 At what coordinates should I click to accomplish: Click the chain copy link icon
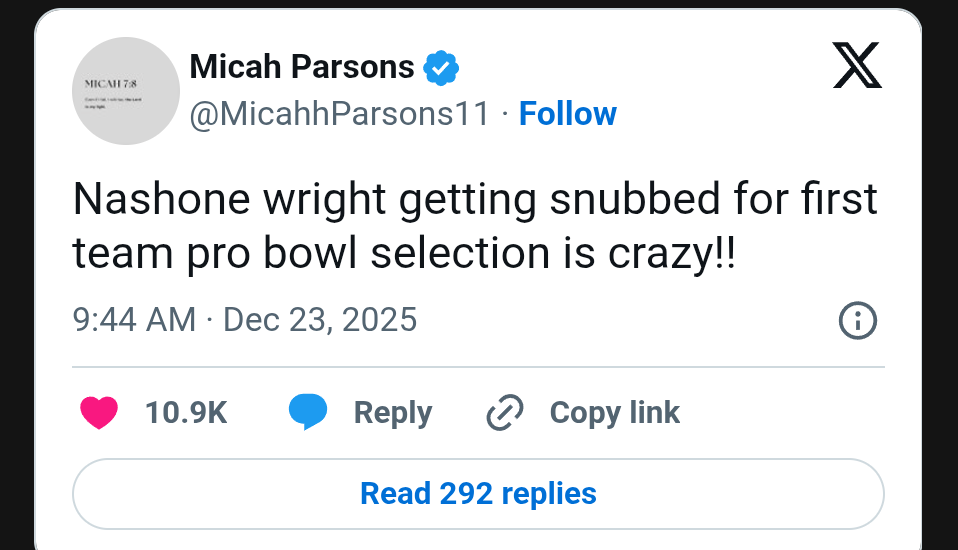[505, 412]
